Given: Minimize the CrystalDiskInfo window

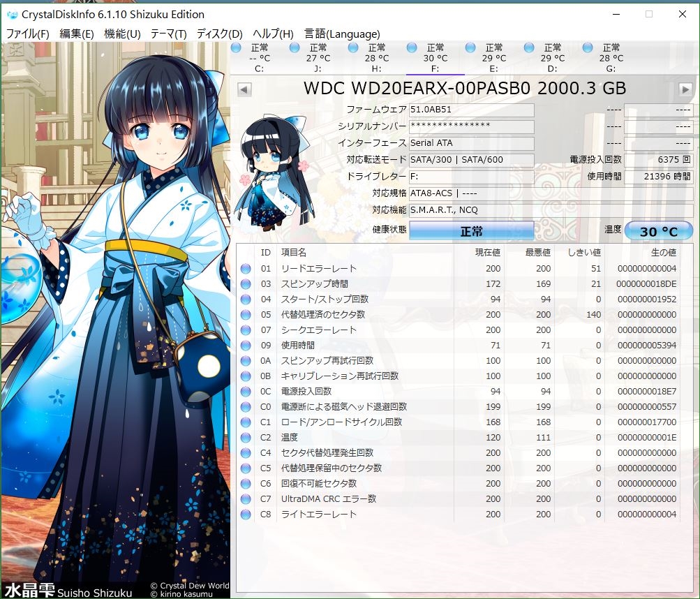Looking at the screenshot, I should 616,14.
